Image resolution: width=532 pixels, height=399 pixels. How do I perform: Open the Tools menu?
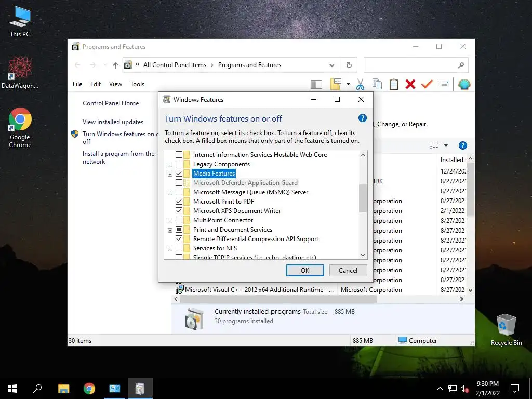tap(137, 84)
